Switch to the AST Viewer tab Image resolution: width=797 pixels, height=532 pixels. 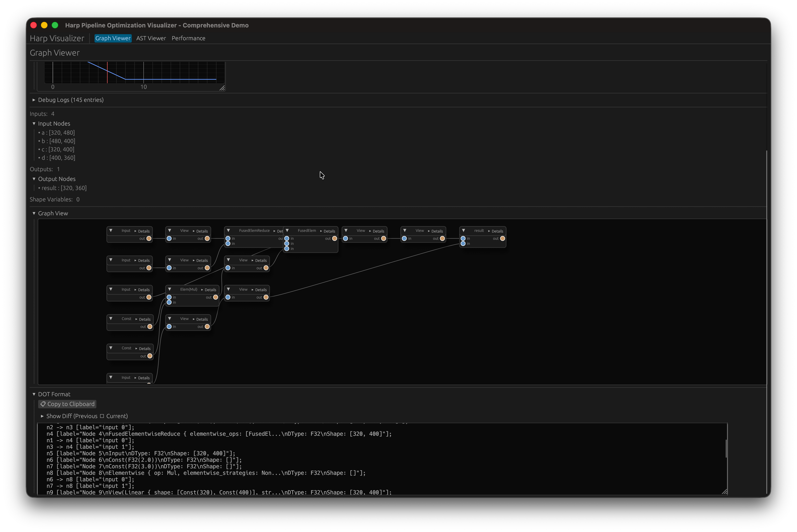point(151,38)
